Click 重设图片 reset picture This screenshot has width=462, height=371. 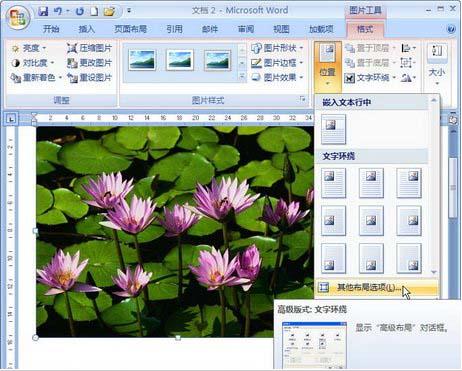[89, 78]
